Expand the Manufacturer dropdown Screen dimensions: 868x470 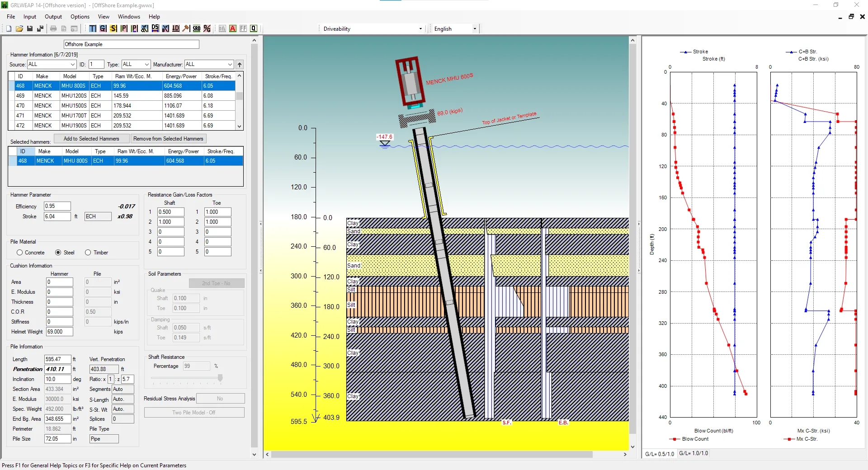(x=230, y=65)
